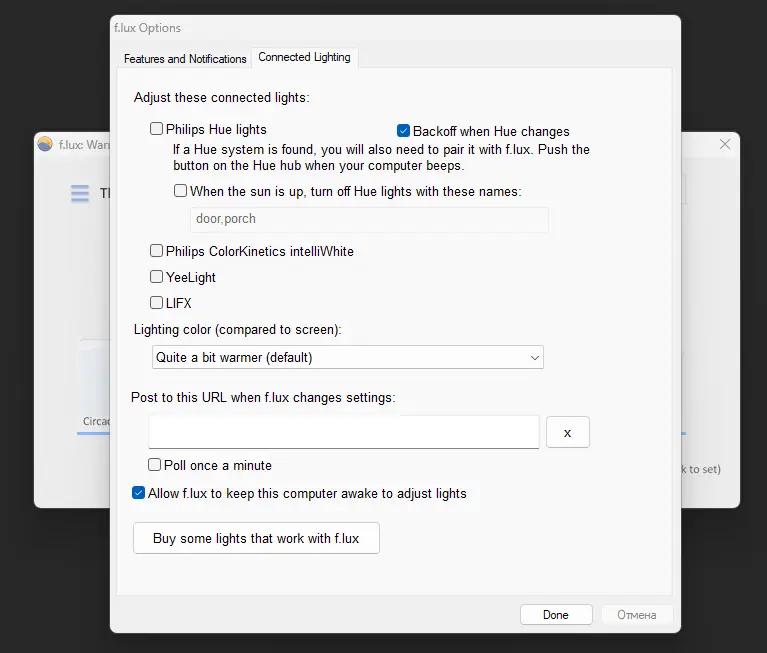Enable LIFX connected lights
The image size is (767, 653).
157,303
